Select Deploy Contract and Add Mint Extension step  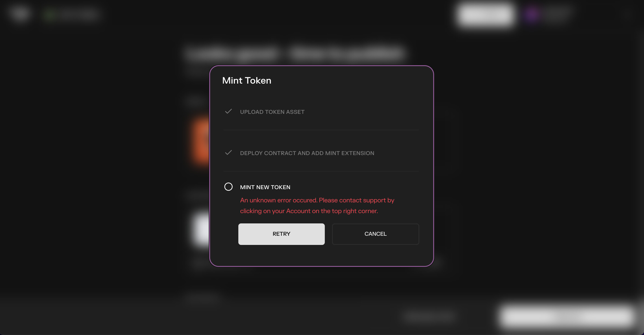[x=307, y=153]
